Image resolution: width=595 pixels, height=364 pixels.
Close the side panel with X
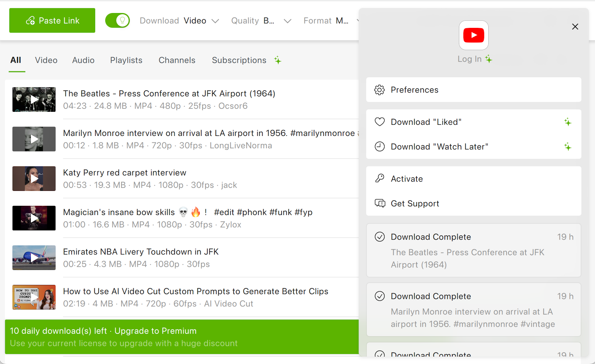point(575,27)
